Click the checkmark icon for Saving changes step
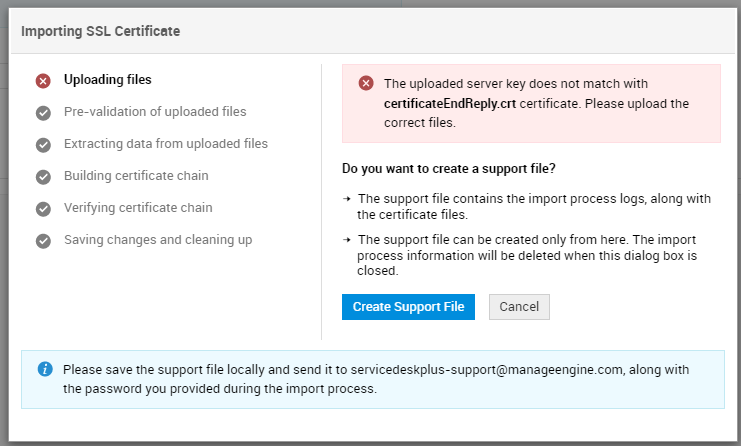The image size is (741, 446). click(43, 241)
